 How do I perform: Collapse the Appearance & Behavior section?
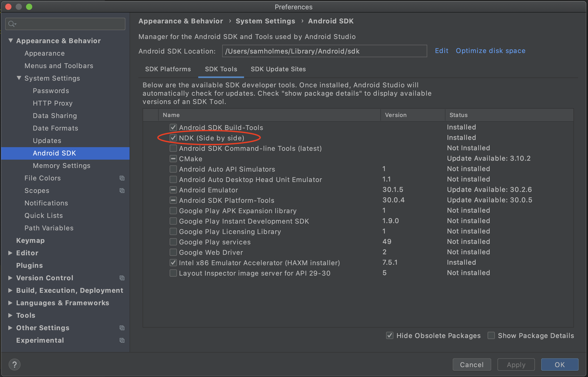pyautogui.click(x=11, y=41)
